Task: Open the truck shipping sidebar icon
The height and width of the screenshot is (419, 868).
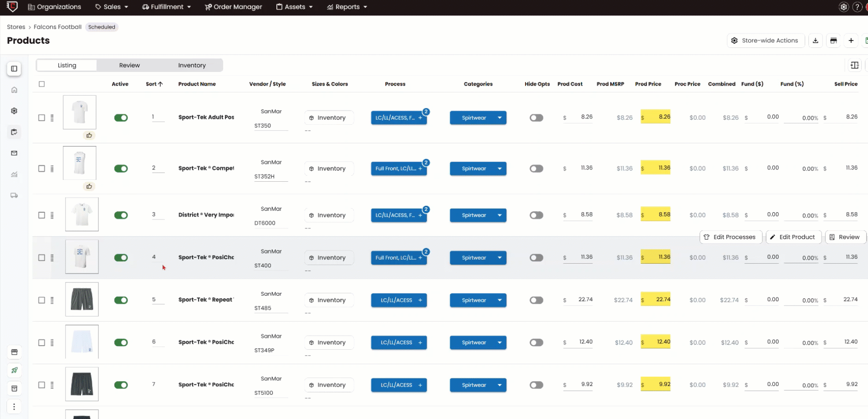Action: (14, 195)
